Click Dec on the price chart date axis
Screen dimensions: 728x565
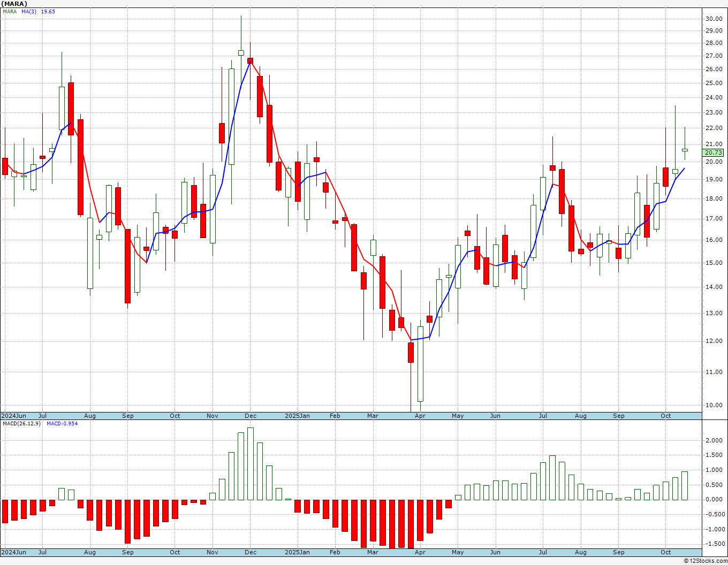click(251, 416)
